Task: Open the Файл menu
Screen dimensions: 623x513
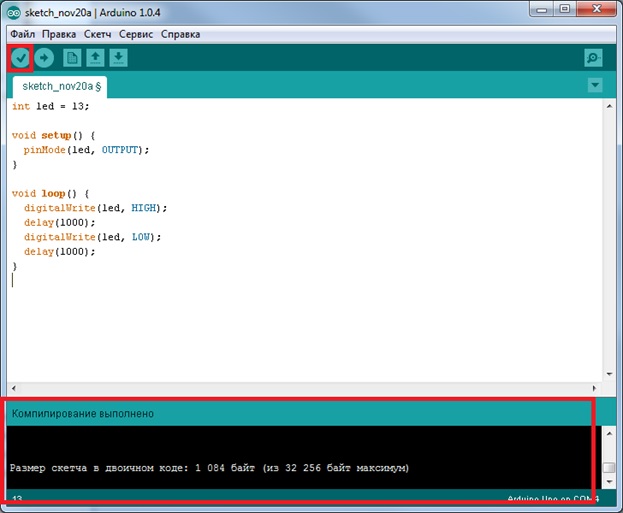Action: [23, 34]
